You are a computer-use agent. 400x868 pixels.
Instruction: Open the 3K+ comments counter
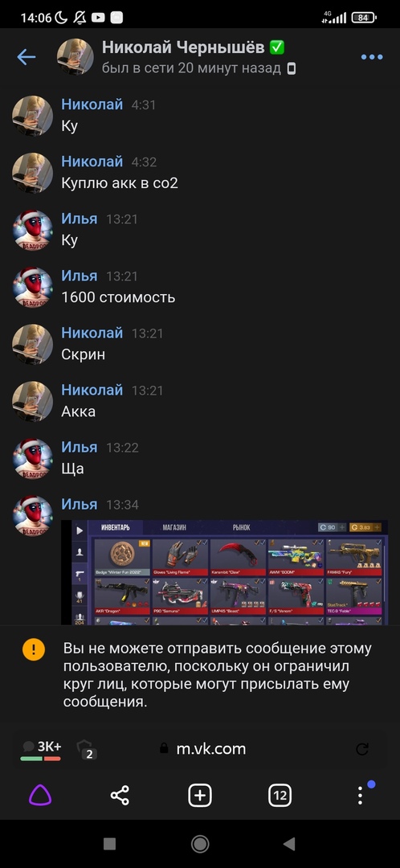[41, 750]
